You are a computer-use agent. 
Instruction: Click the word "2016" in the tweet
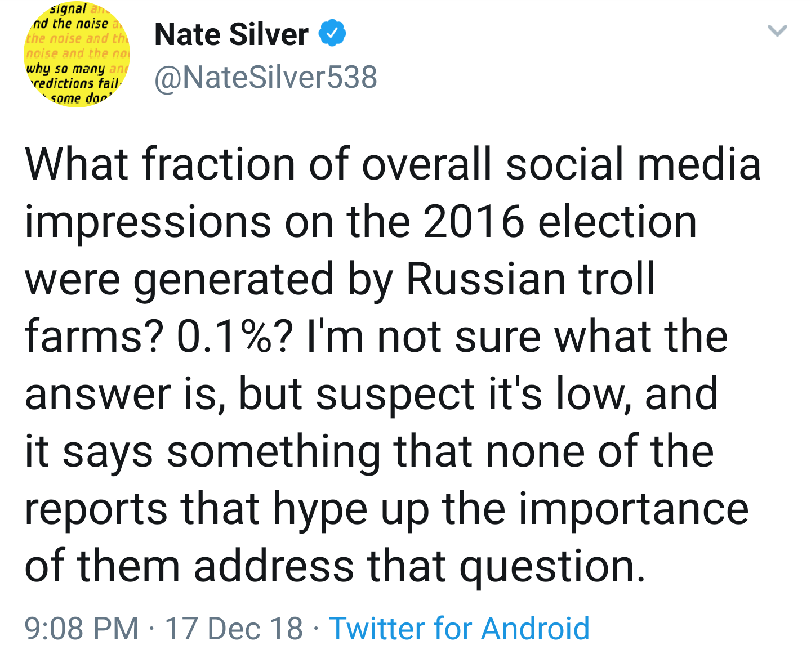point(474,222)
